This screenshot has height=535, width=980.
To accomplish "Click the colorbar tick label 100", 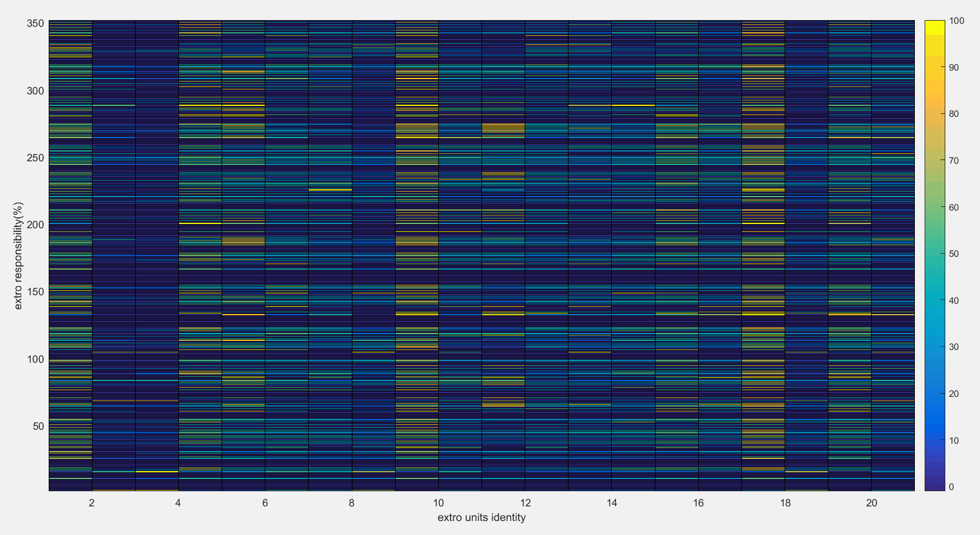I will [956, 21].
